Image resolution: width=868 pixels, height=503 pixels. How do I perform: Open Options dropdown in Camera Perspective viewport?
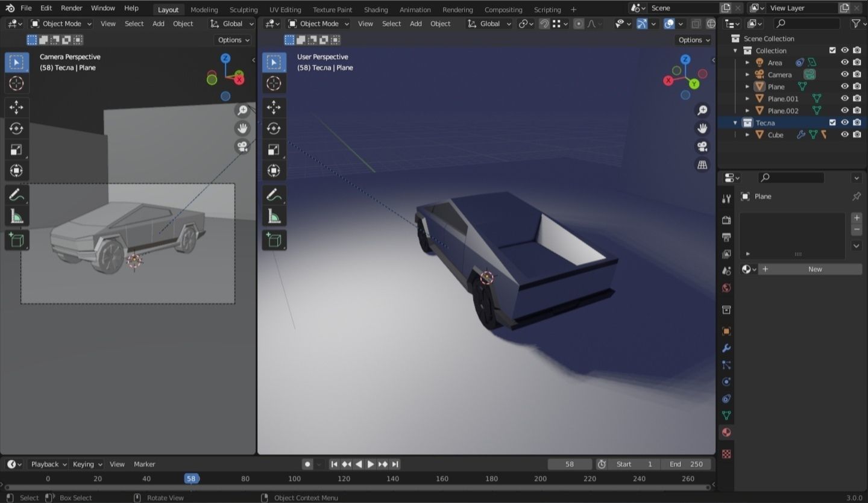[233, 40]
